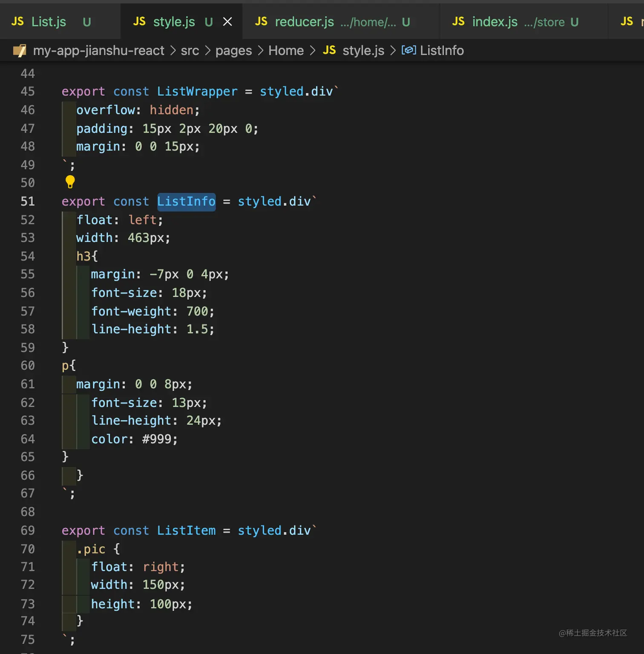Click the 'line-height: 1.5;' line
This screenshot has width=644, height=654.
[x=153, y=329]
